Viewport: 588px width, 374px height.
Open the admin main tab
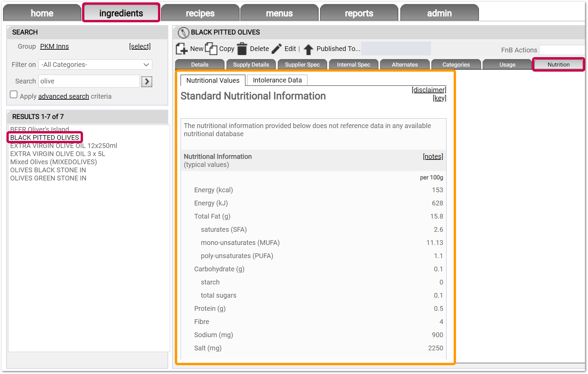click(x=439, y=13)
